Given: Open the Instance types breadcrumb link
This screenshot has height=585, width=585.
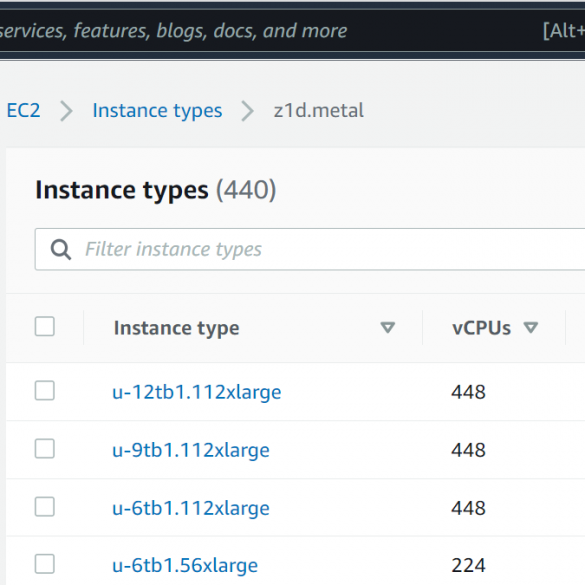Looking at the screenshot, I should point(157,111).
